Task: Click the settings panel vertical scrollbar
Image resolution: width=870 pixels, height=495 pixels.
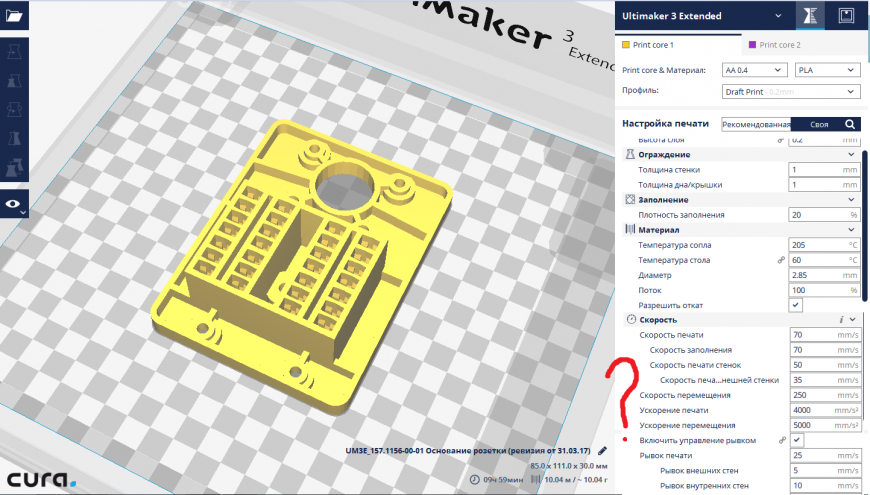Action: [864, 226]
